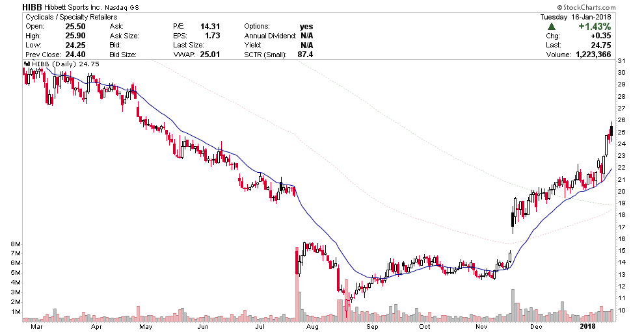Select the P/E value 14.31
644x332 pixels.
coord(210,27)
